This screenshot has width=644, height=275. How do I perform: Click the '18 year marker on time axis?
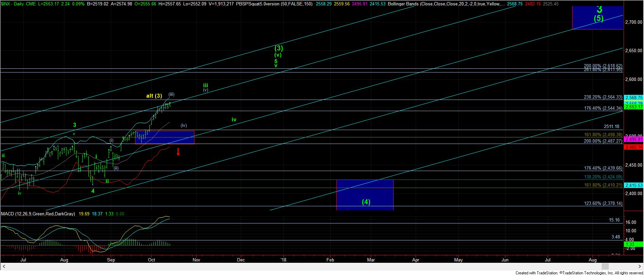[283, 270]
